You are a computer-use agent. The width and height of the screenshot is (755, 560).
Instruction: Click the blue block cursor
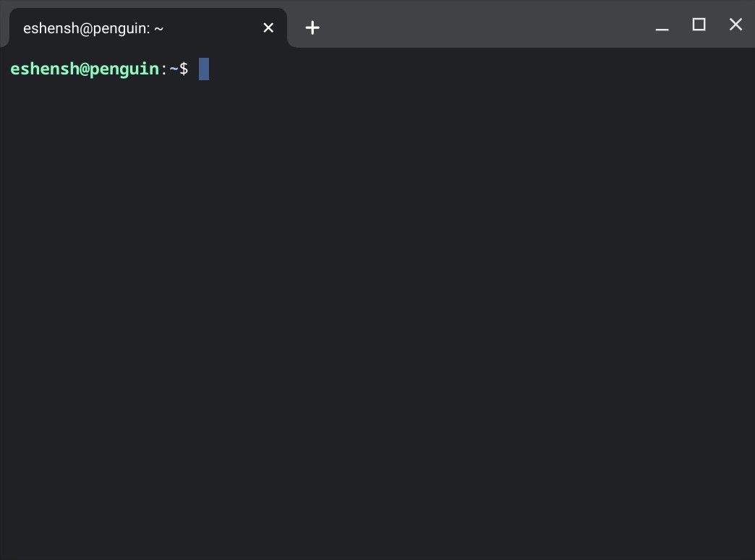(x=204, y=69)
